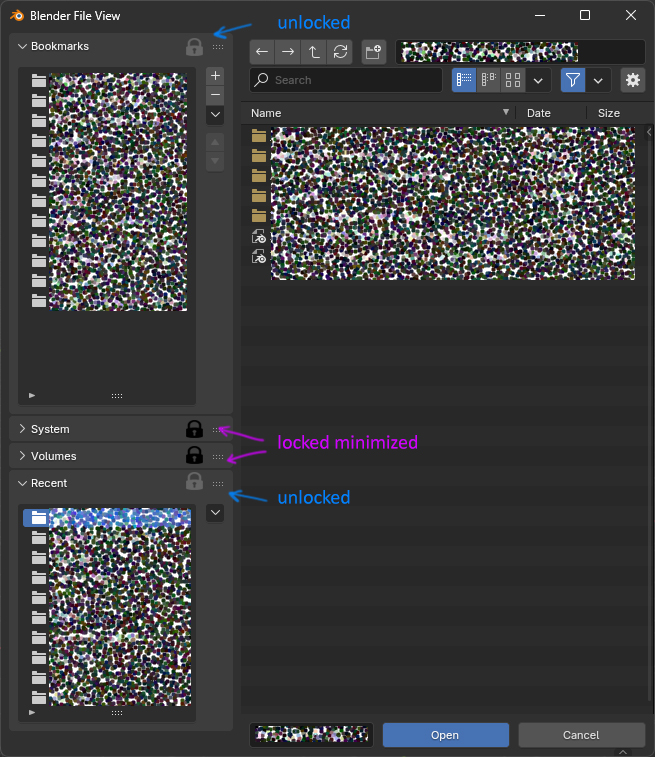Click Blender logo in title bar
Image resolution: width=655 pixels, height=757 pixels.
click(17, 15)
